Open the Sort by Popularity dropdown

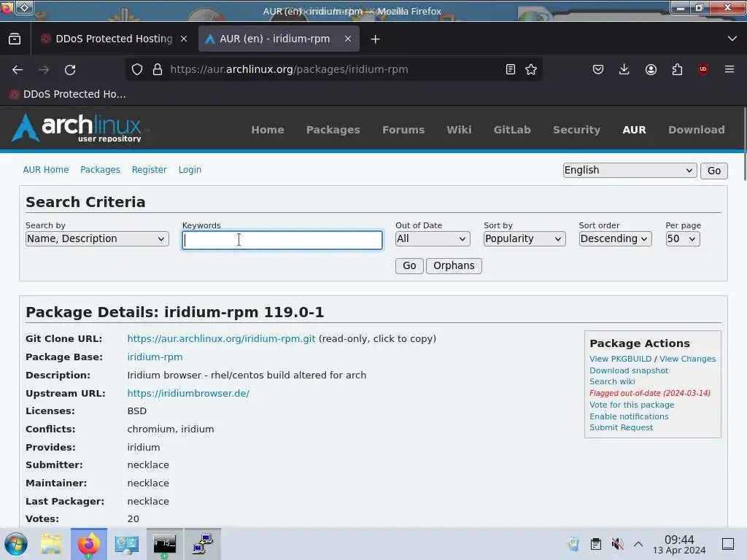click(525, 238)
